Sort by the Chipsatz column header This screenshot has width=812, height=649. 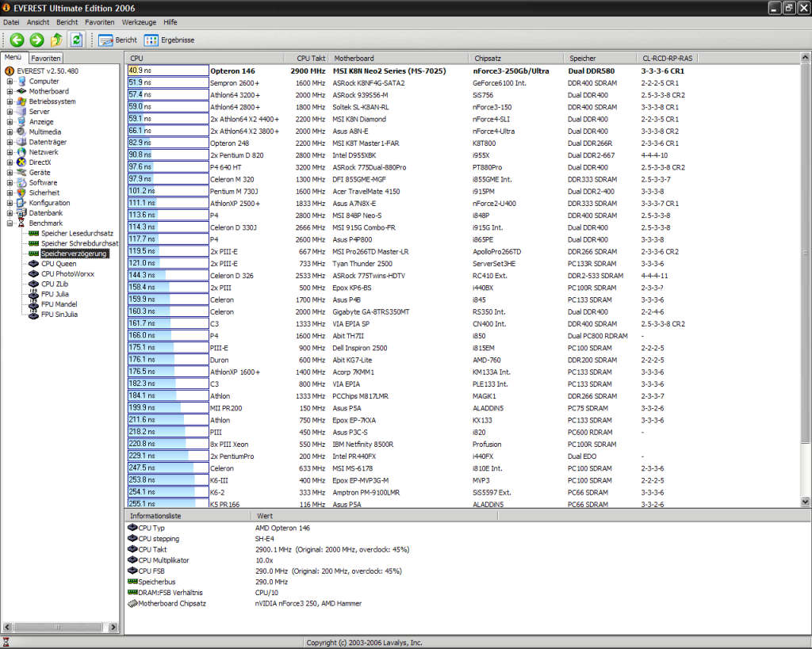click(515, 58)
